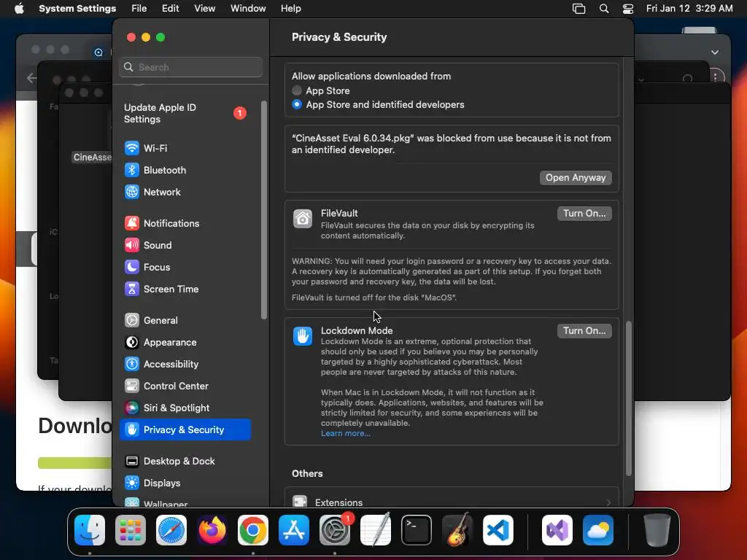Screen dimensions: 747x560
Task: Open General gear icon in sidebar
Action: click(x=132, y=321)
